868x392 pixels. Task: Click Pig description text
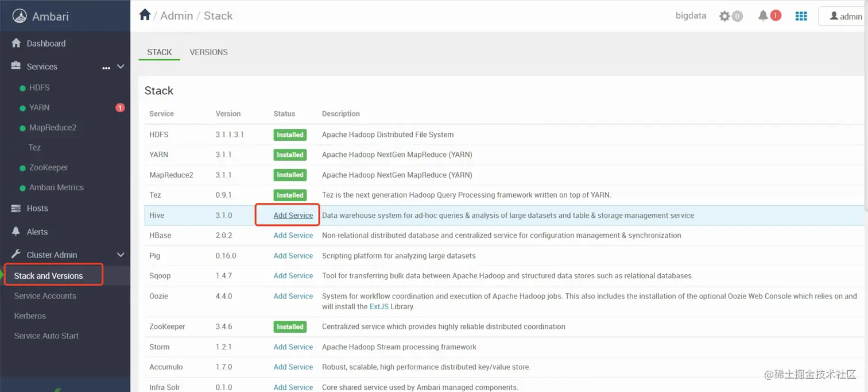399,255
